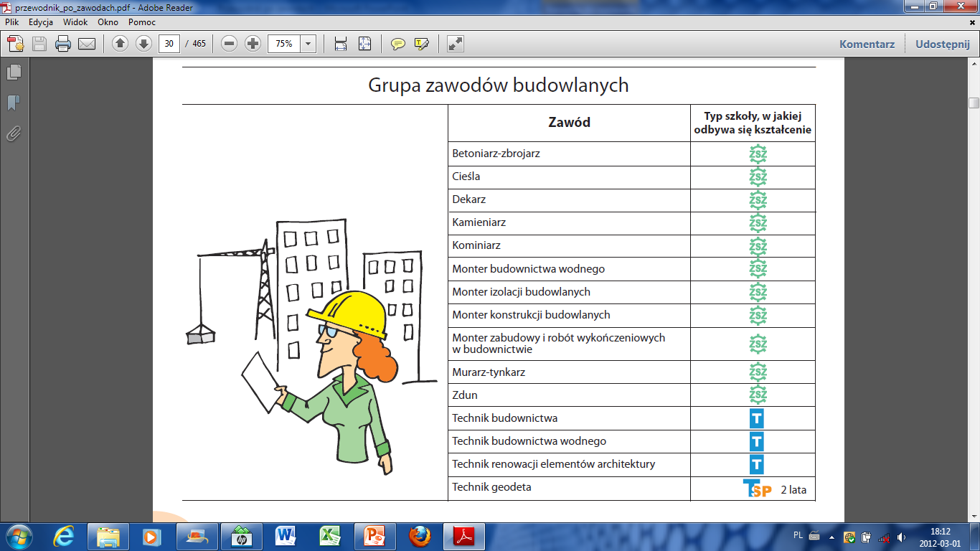Viewport: 980px width, 551px height.
Task: Switch to read mode with the expand arrows icon
Action: pos(455,44)
